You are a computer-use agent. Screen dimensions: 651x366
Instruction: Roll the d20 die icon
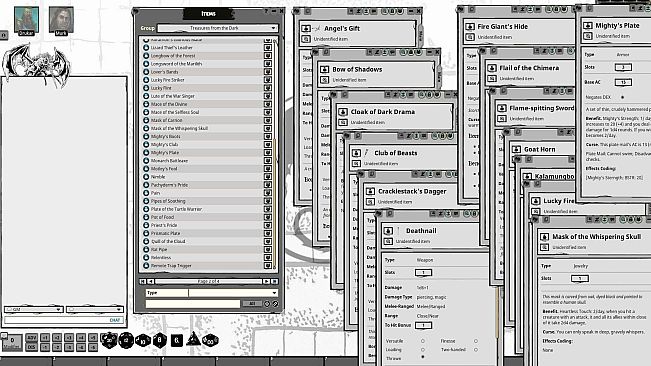pyautogui.click(x=109, y=340)
